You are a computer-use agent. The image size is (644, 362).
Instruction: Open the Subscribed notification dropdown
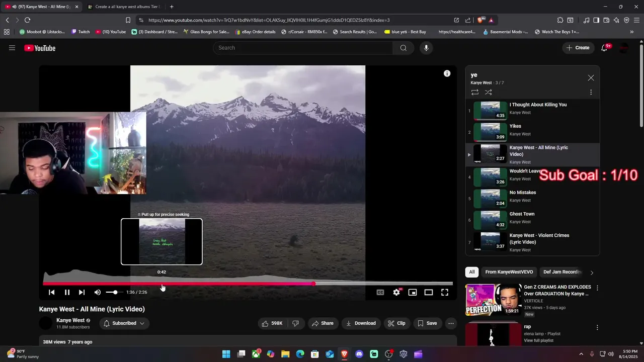click(x=124, y=323)
